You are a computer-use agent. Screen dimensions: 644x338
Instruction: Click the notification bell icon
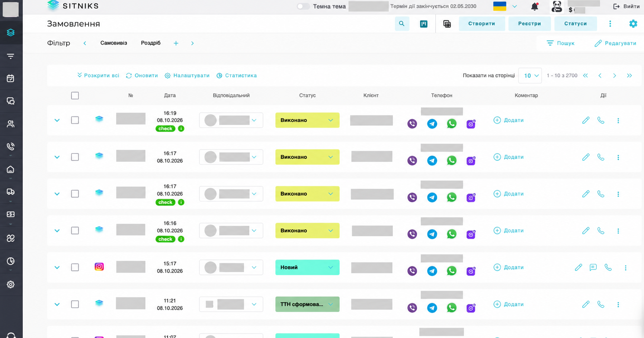click(535, 6)
